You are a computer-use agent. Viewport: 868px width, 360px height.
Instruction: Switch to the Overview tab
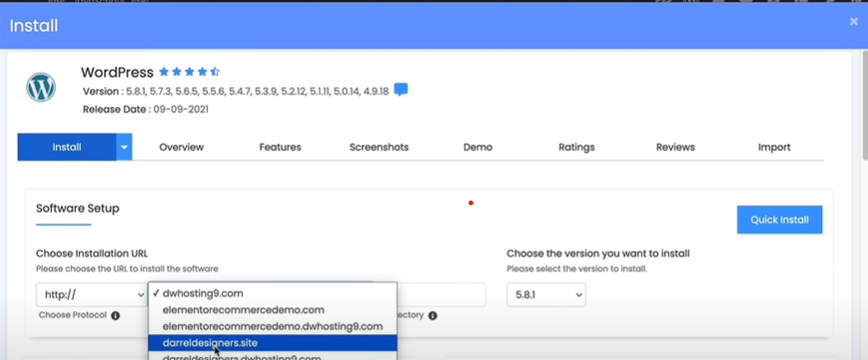pos(181,147)
